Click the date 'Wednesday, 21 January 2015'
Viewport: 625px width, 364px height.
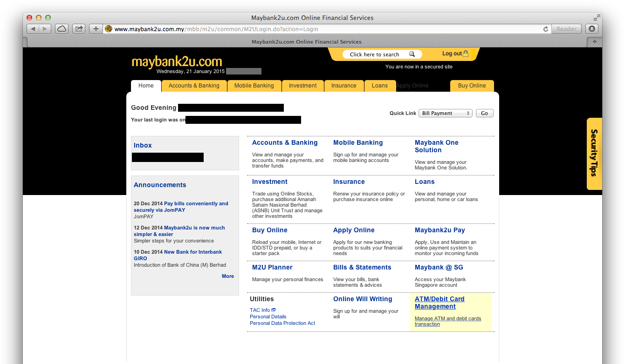(191, 71)
